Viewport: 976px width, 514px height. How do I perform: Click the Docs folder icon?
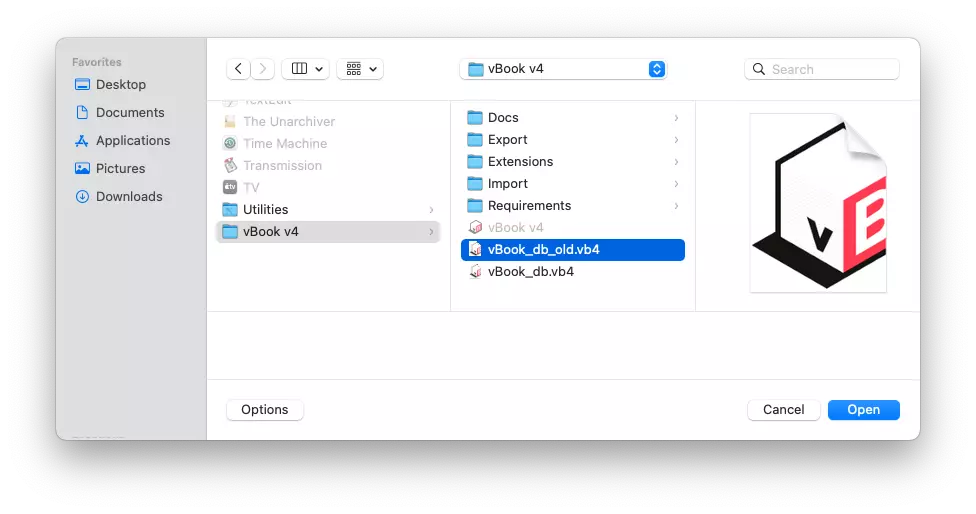point(475,118)
